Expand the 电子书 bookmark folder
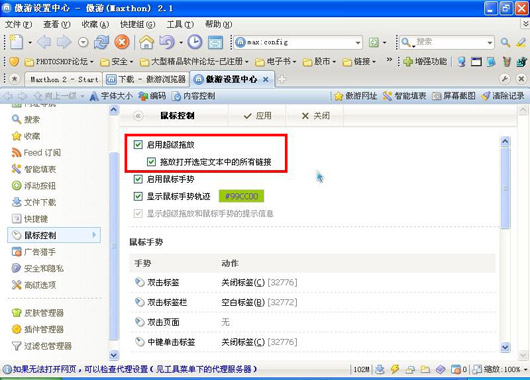This screenshot has height=380, width=530. click(276, 62)
